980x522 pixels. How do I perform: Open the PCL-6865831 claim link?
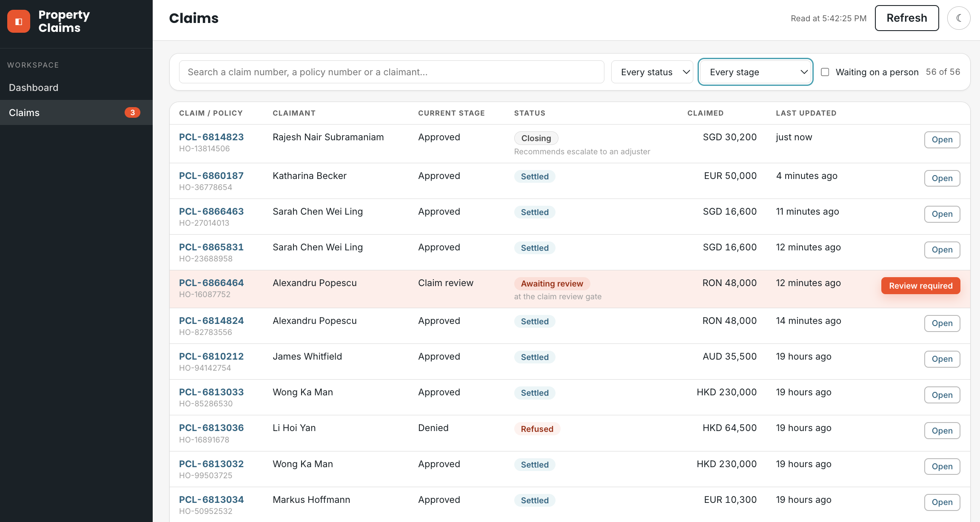point(211,247)
